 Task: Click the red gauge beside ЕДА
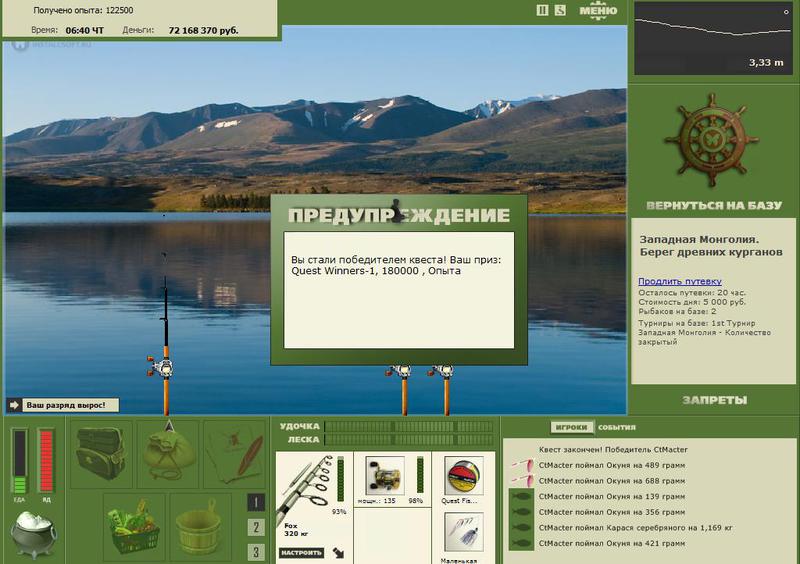click(46, 461)
